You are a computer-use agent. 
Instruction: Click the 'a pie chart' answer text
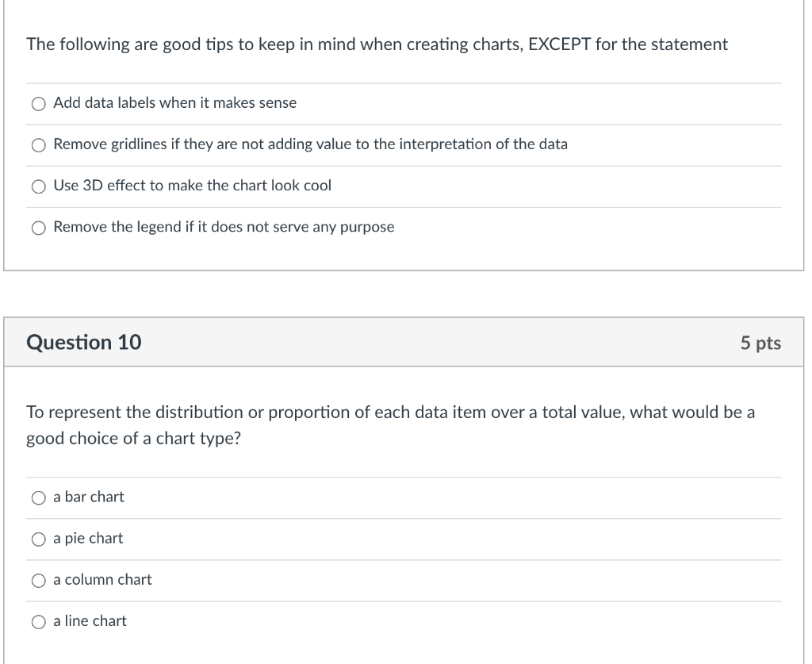(88, 538)
